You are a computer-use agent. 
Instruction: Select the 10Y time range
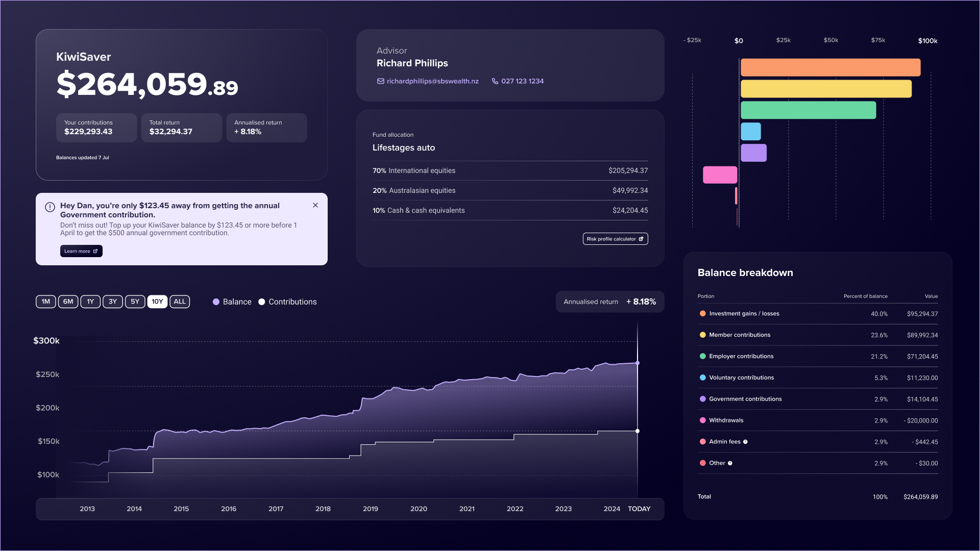click(157, 302)
